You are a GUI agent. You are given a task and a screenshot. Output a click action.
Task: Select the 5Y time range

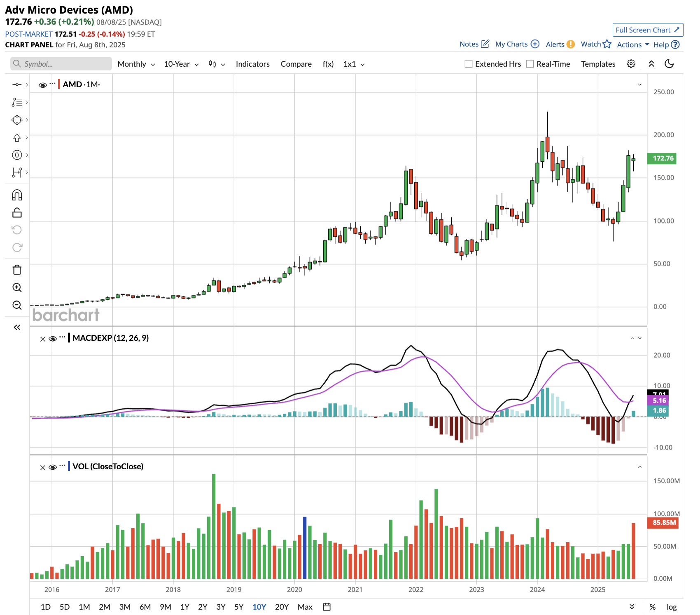click(239, 607)
